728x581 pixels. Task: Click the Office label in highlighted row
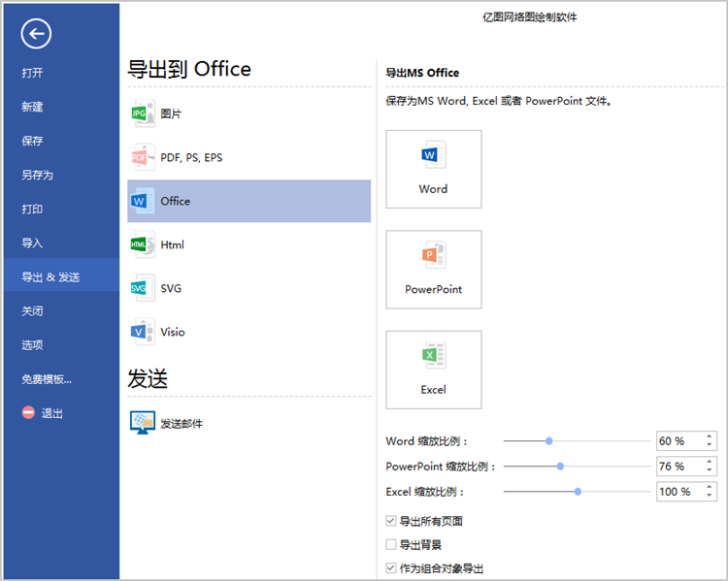[x=176, y=202]
